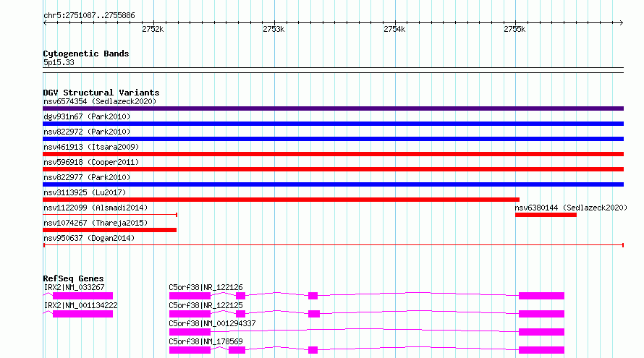Viewport: 644px width, 358px height.
Task: Select first exon of C5orf38 NM_178569
Action: pos(190,350)
